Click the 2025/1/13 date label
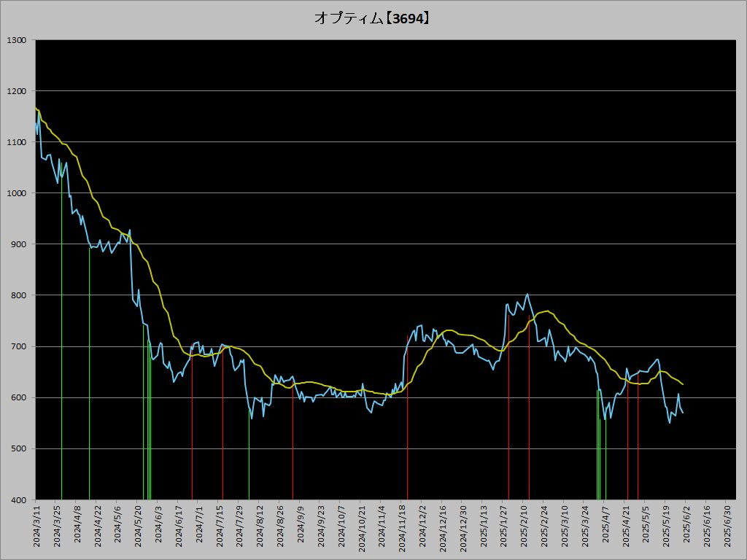747x560 pixels. (x=484, y=525)
